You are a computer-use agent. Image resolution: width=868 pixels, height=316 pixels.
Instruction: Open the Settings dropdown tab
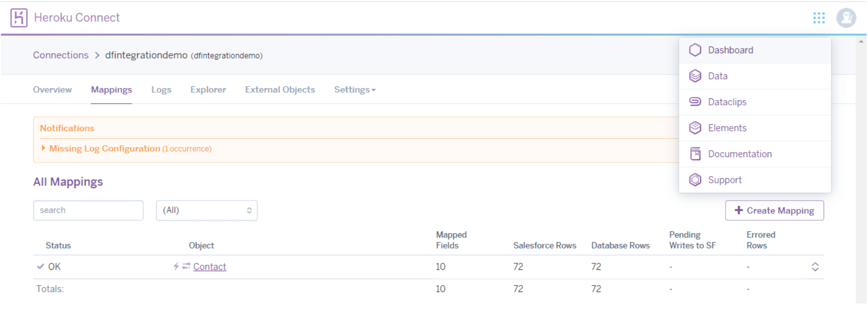pyautogui.click(x=354, y=90)
